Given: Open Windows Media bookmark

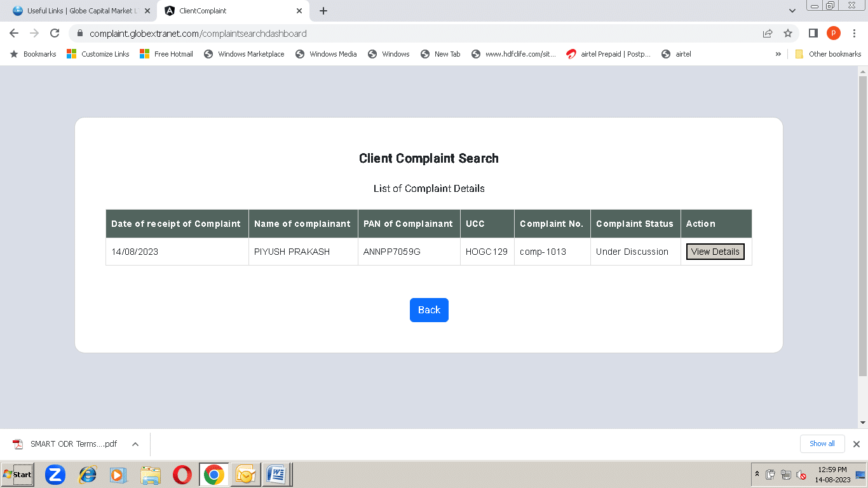Looking at the screenshot, I should 326,54.
